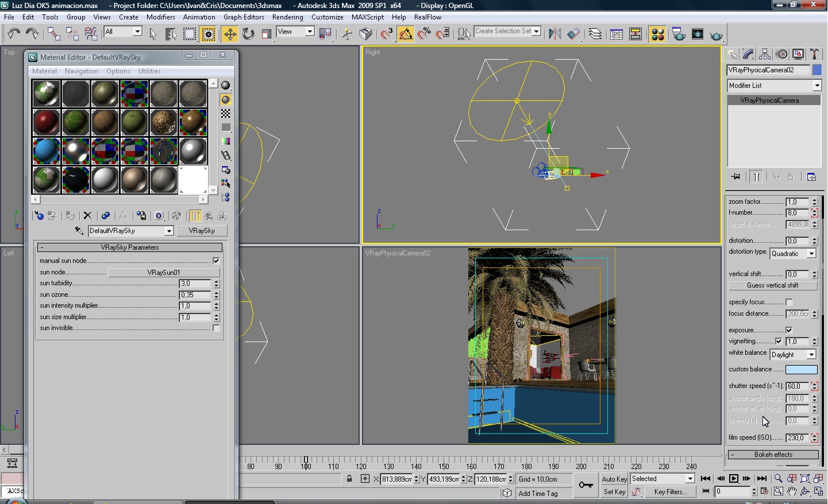The width and height of the screenshot is (828, 504).
Task: Click the Guess vertical shift button
Action: (773, 285)
